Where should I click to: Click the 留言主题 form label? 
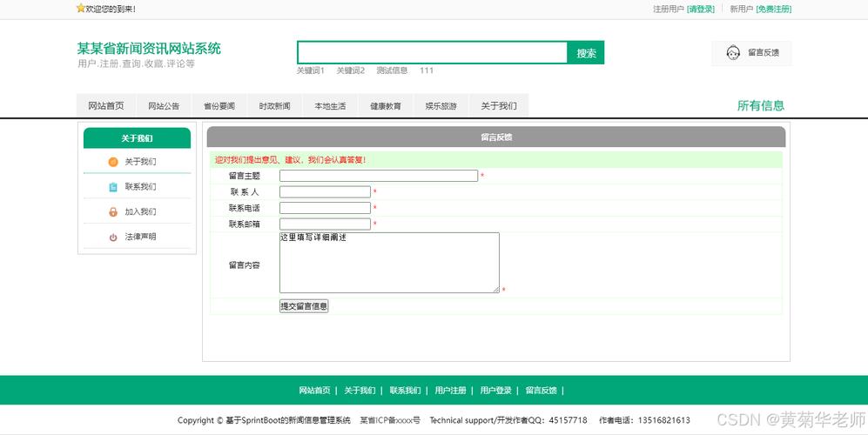point(245,176)
